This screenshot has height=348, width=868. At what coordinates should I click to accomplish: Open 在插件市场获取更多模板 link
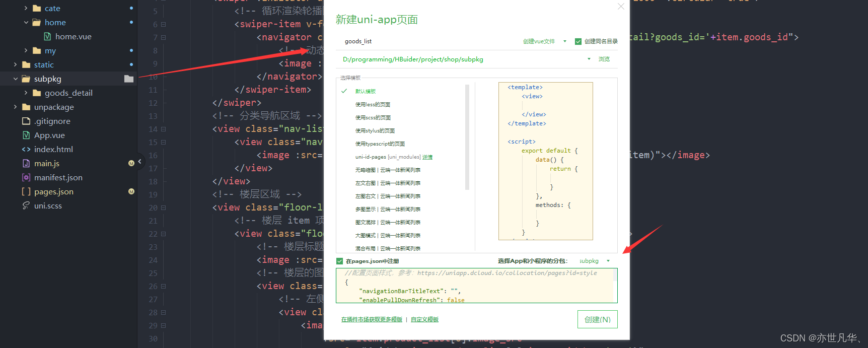pos(372,319)
